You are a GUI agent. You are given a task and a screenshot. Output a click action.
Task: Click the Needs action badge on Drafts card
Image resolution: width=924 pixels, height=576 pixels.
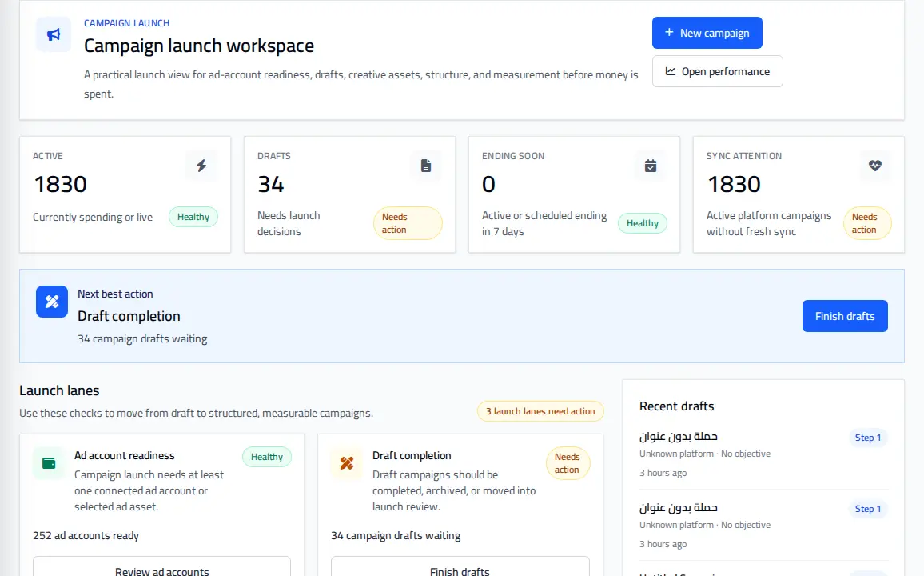[408, 223]
